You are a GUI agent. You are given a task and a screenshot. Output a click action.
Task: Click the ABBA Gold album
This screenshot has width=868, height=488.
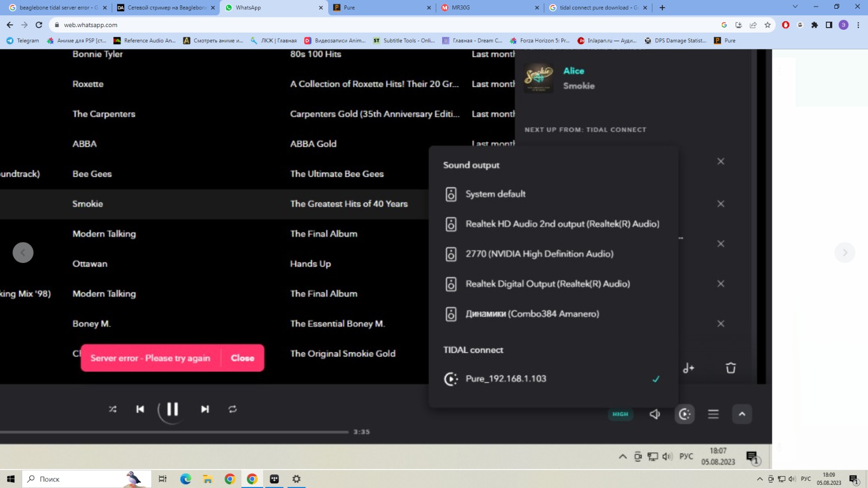tap(313, 144)
